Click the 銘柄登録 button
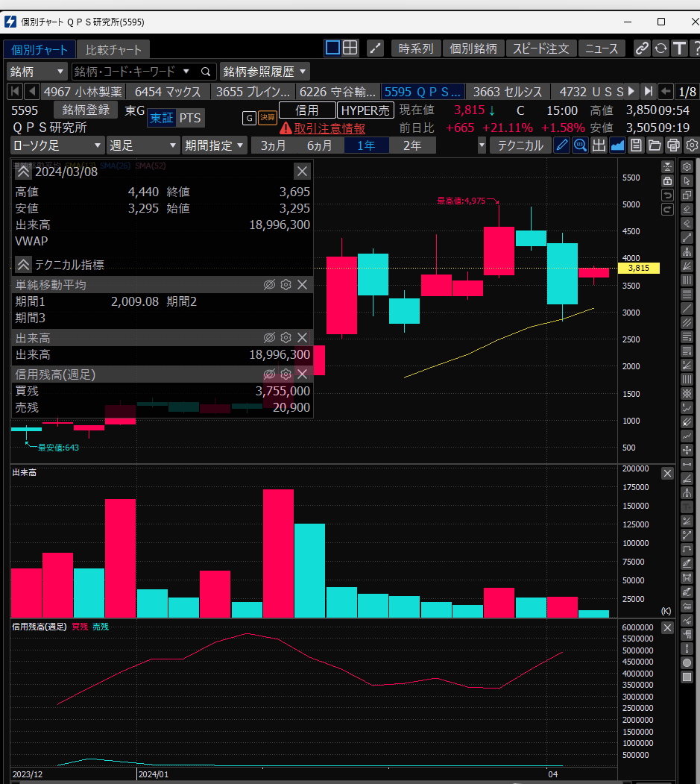The width and height of the screenshot is (700, 784). pos(86,110)
